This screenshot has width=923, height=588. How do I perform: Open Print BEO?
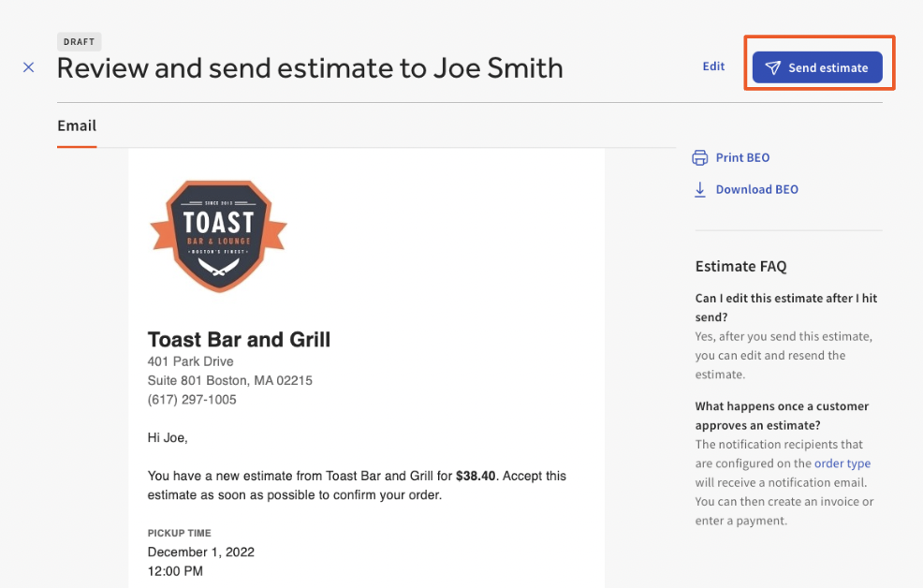740,157
